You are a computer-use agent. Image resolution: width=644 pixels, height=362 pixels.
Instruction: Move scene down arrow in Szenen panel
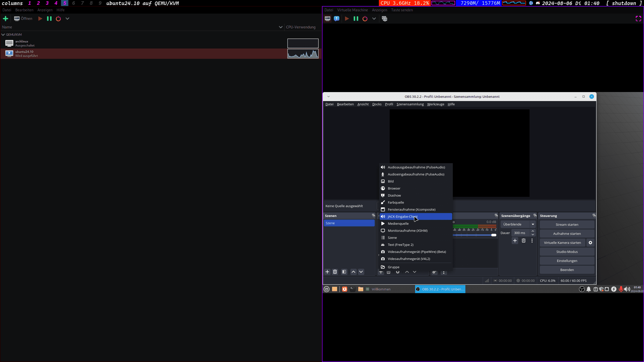(361, 272)
